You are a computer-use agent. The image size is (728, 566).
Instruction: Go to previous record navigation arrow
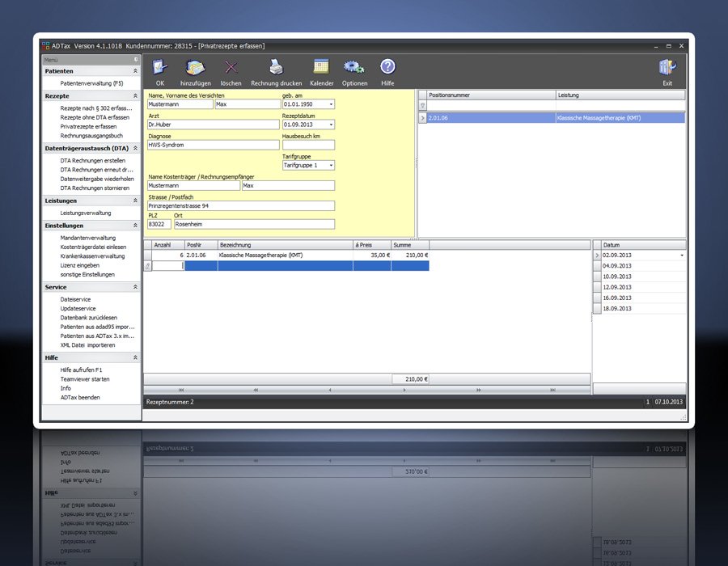point(330,391)
